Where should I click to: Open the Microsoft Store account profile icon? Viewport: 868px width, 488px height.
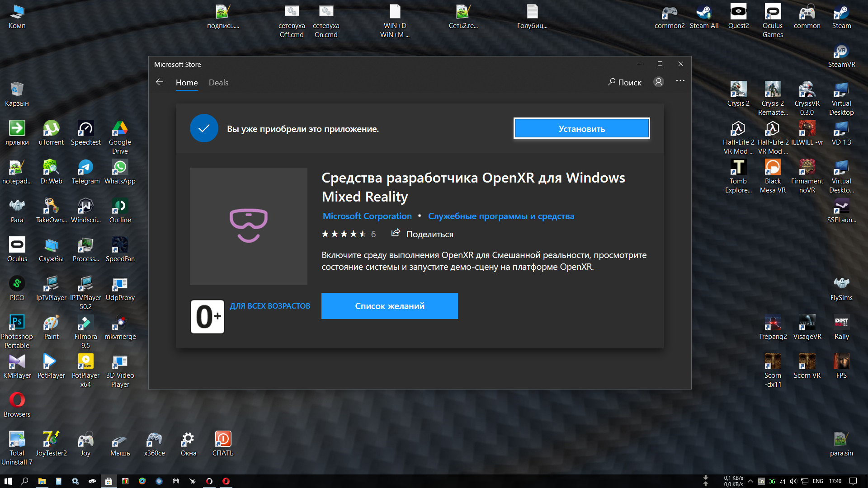pyautogui.click(x=659, y=82)
